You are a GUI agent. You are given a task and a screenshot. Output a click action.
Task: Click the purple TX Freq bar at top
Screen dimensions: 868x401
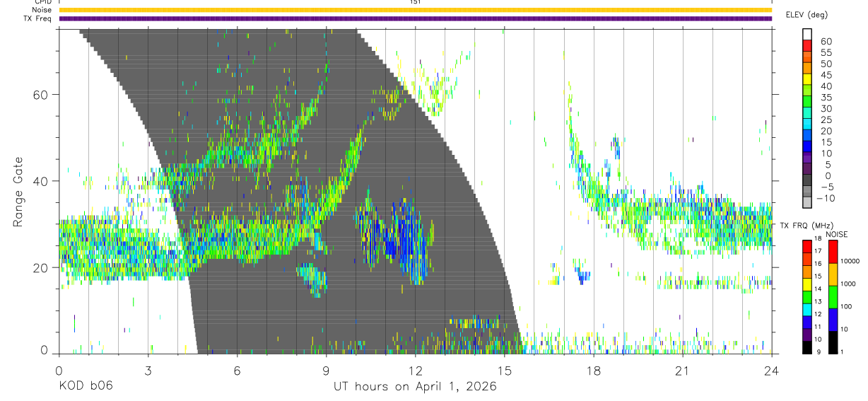tap(415, 18)
